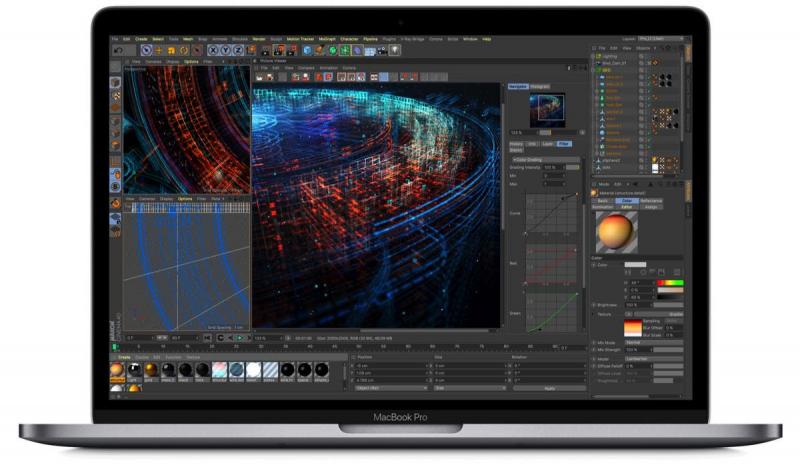The image size is (800, 467).
Task: Open the MoGraph menu
Action: click(x=327, y=39)
